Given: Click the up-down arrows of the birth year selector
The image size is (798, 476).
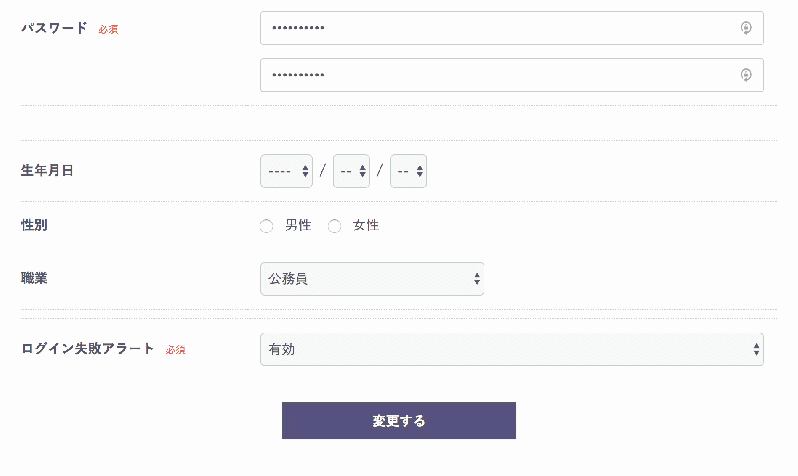Looking at the screenshot, I should (x=305, y=172).
